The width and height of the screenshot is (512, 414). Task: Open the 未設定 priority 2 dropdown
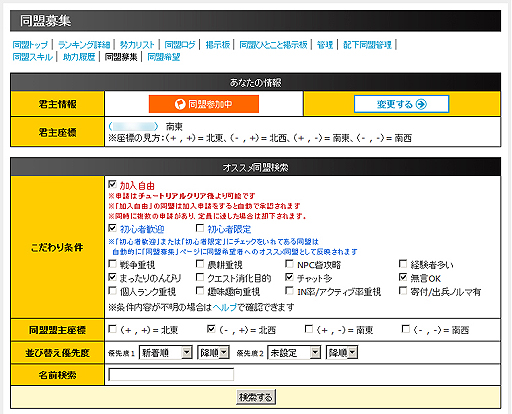[x=294, y=353]
